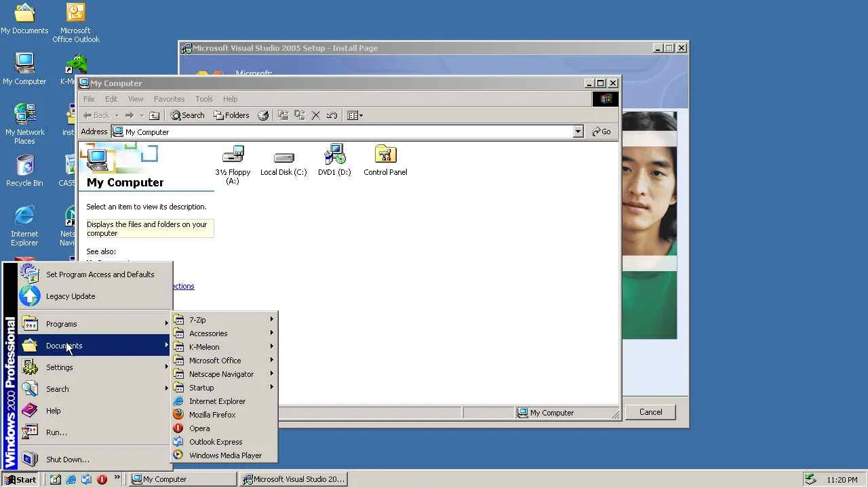Open the Forward history dropdown arrow
Viewport: 868px width, 488px height.
(x=142, y=115)
